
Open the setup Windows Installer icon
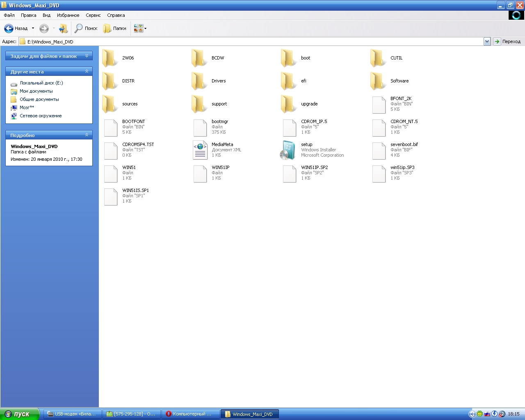(289, 150)
